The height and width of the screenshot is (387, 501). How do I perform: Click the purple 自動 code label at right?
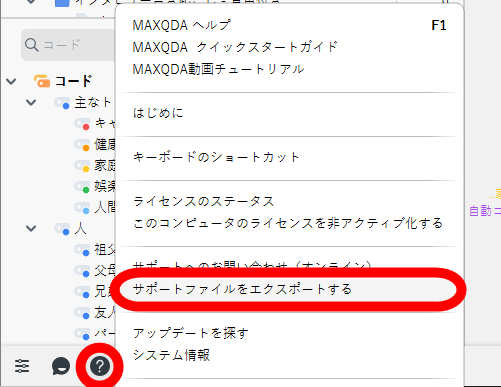tap(485, 211)
